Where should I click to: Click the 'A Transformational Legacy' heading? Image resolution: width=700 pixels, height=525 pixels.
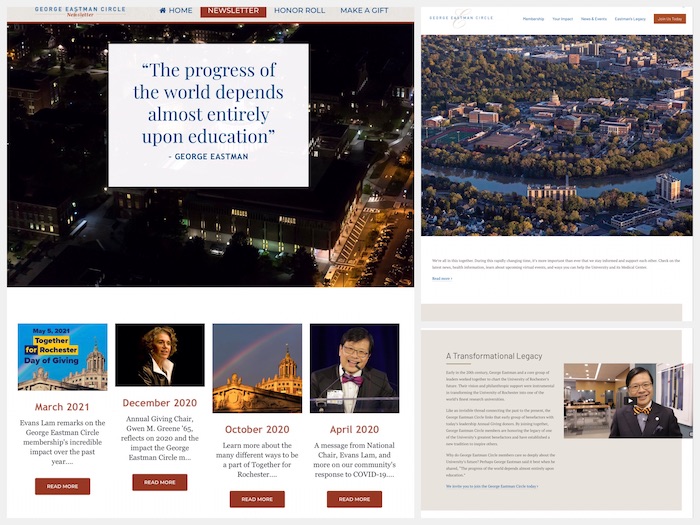[494, 356]
